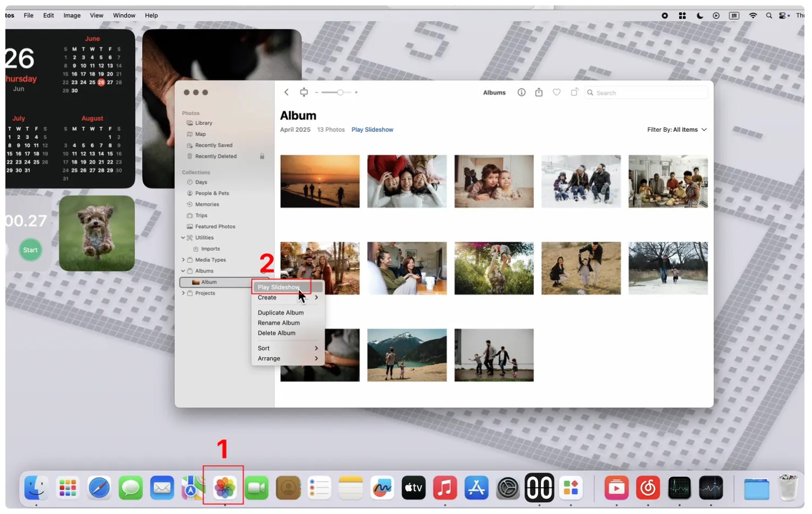Collapse the Utilities sidebar section
Screen dimensions: 812x514
click(183, 238)
